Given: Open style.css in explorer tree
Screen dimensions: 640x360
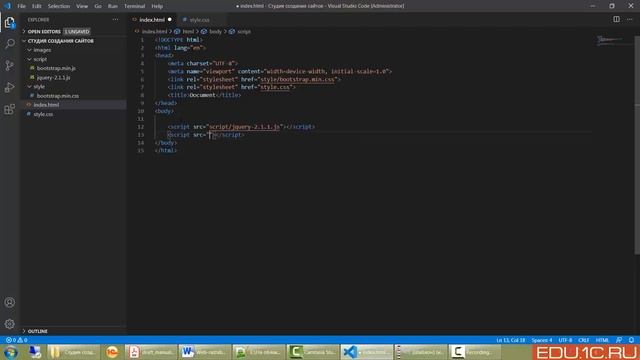Looking at the screenshot, I should coord(43,114).
